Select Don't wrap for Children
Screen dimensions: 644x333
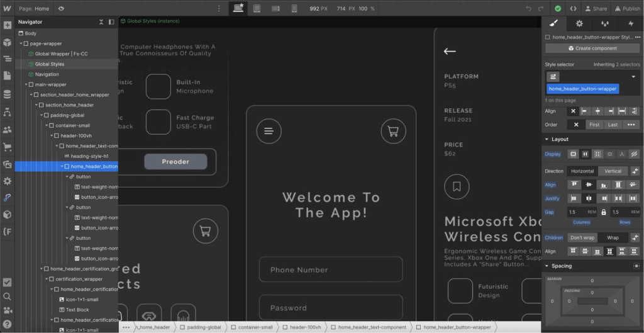(582, 237)
